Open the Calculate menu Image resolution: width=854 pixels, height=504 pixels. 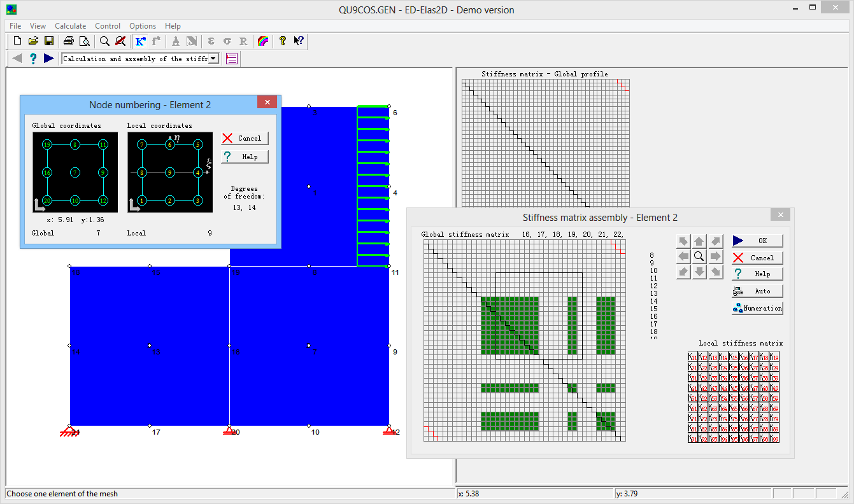[x=70, y=26]
